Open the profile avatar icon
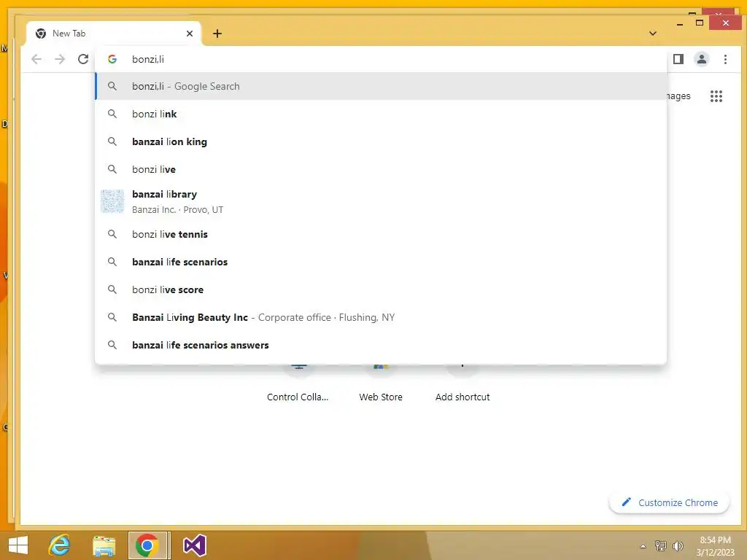Viewport: 747px width, 560px height. (x=702, y=59)
